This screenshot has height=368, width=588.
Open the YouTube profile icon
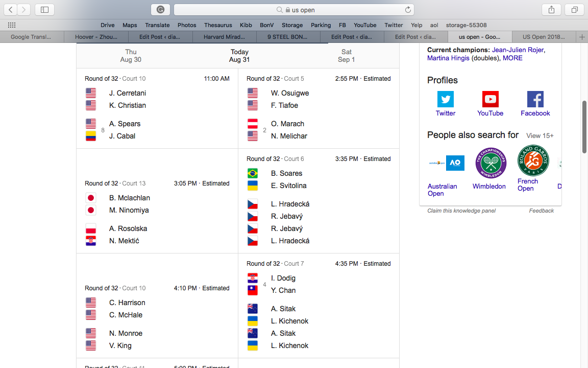pos(490,99)
